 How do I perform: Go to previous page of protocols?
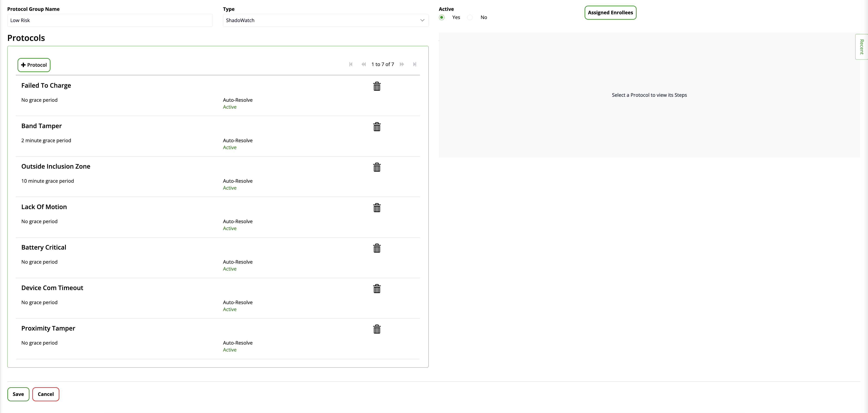pos(364,64)
